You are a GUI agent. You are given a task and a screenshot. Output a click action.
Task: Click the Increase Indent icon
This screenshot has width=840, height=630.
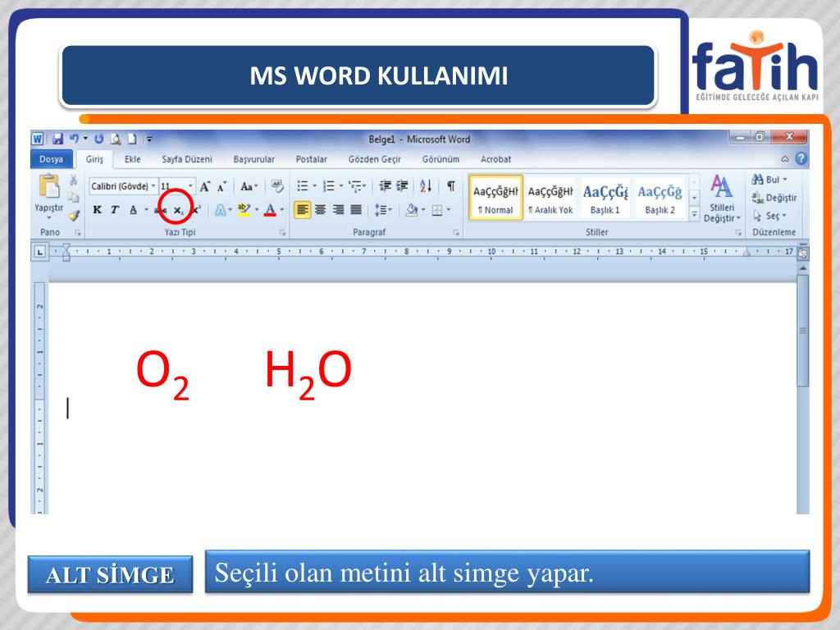[x=402, y=186]
